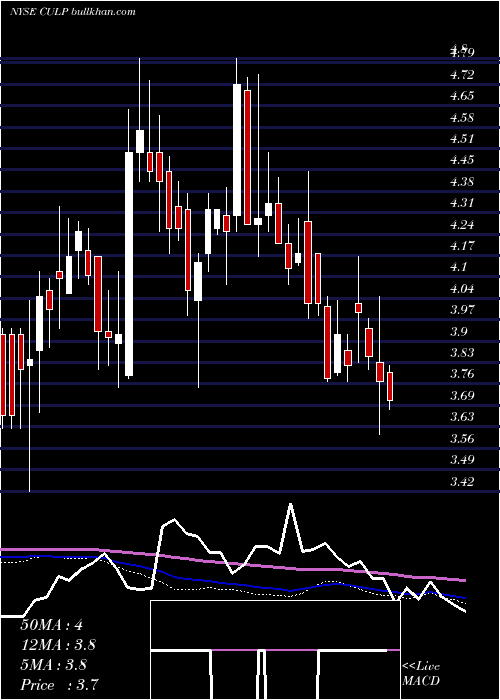The width and height of the screenshot is (500, 700).
Task: Click the 3.42 price axis label
Action: coord(462,481)
